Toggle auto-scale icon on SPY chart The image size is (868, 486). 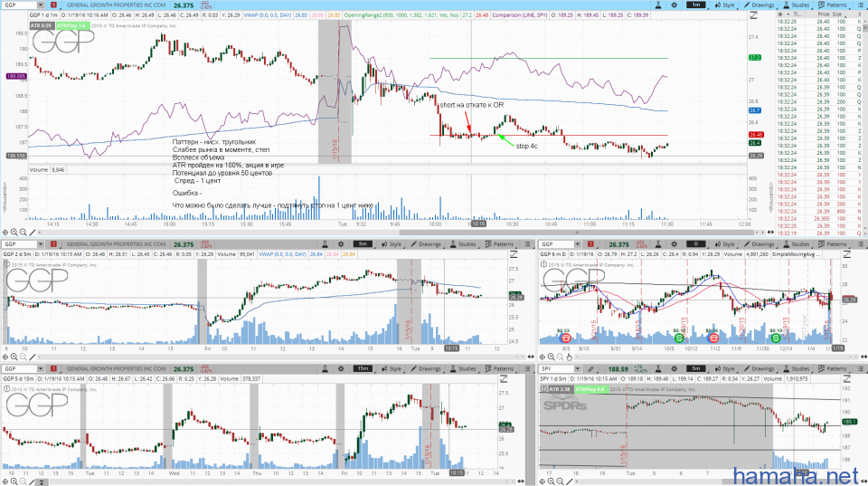[846, 379]
